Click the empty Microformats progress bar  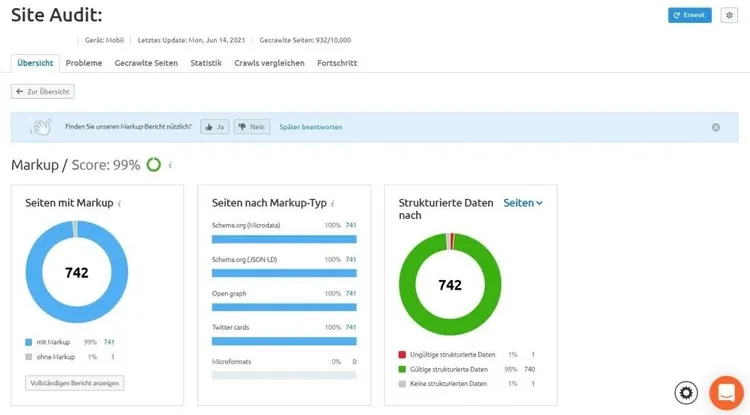click(x=284, y=375)
